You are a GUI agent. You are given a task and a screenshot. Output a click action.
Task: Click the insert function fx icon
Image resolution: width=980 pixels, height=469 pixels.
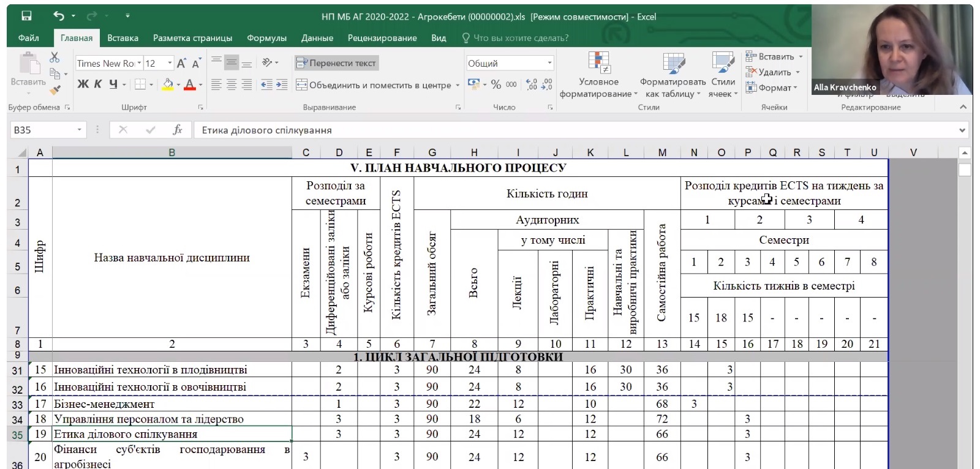(178, 130)
